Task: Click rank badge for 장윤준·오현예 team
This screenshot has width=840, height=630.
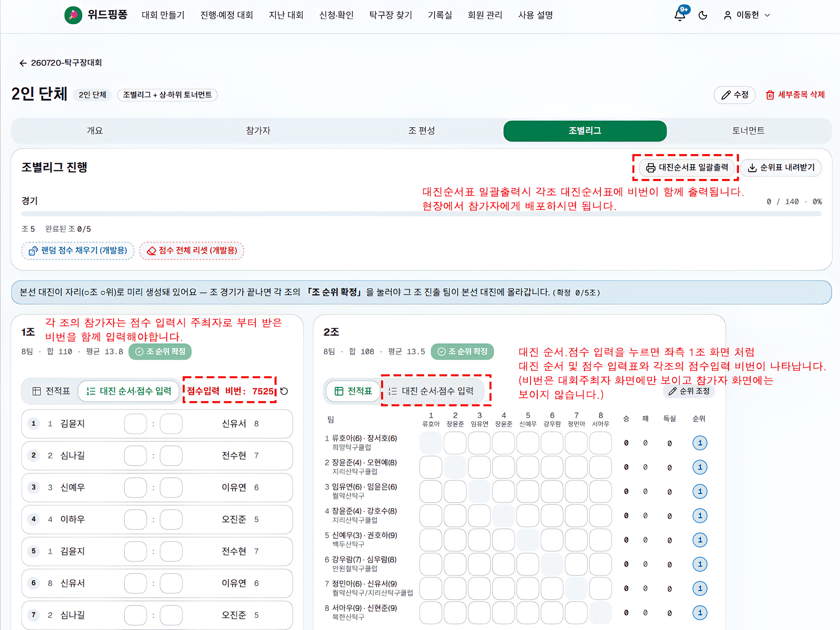Action: [700, 467]
